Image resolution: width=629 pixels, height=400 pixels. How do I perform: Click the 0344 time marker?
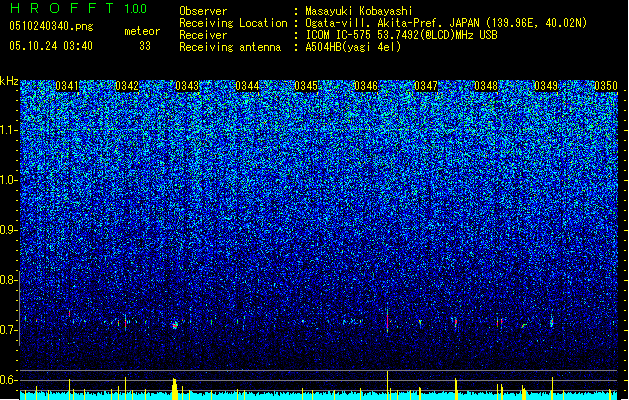coord(247,86)
